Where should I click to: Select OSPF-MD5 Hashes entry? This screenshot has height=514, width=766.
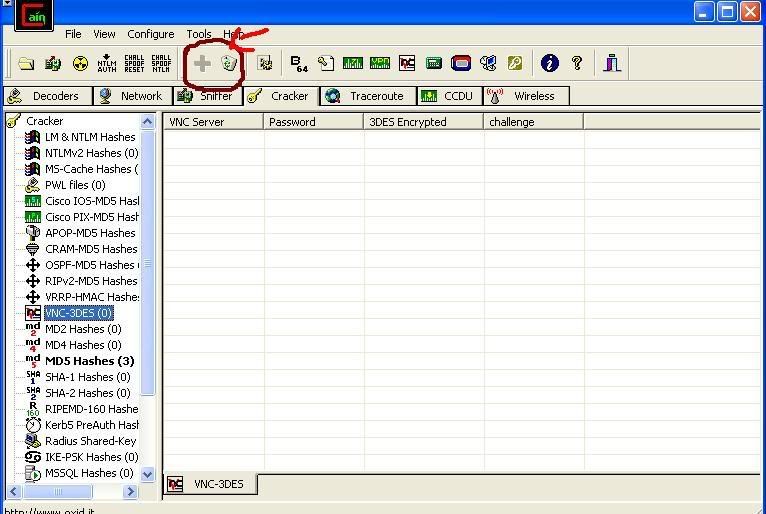(92, 265)
